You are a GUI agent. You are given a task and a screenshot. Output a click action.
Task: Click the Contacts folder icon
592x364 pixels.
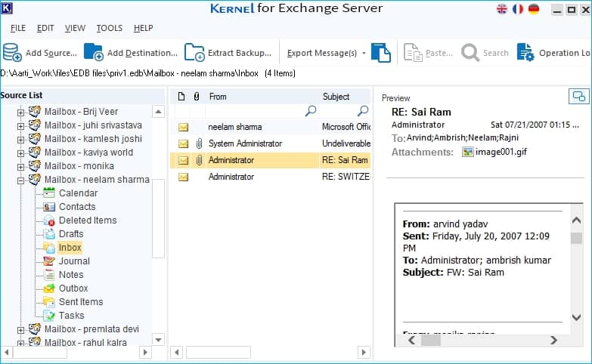(x=49, y=207)
